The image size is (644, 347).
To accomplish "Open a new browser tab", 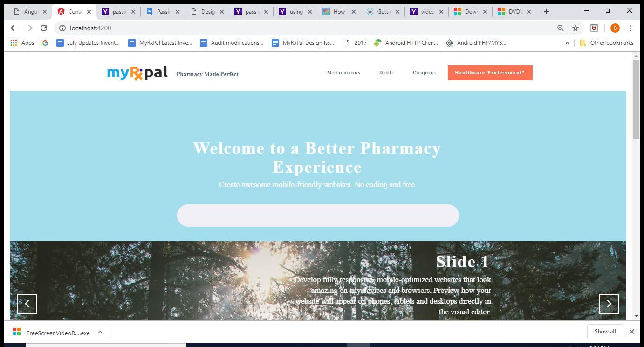I will coord(547,12).
